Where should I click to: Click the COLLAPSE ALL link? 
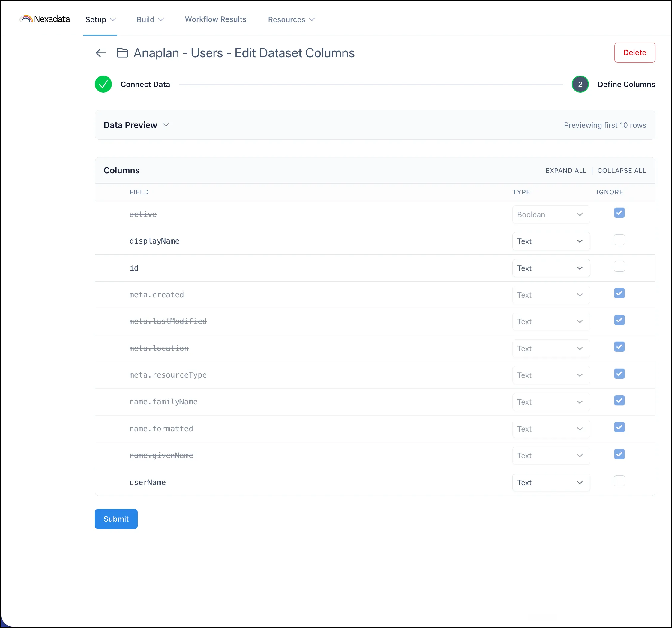[x=622, y=171]
